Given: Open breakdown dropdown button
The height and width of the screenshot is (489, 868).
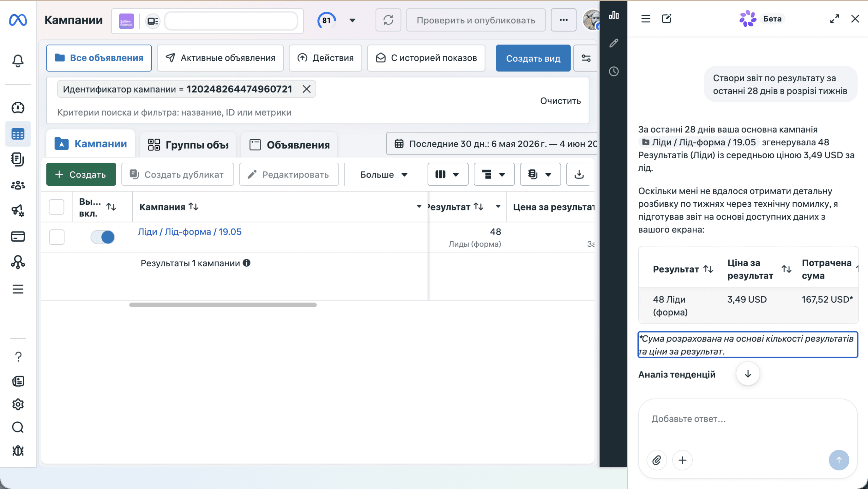Looking at the screenshot, I should point(494,175).
